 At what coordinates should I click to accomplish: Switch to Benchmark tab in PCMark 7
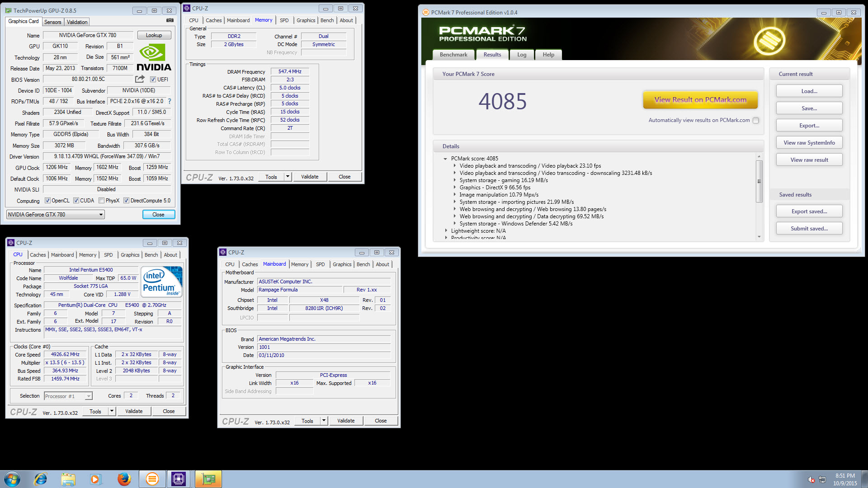tap(453, 55)
